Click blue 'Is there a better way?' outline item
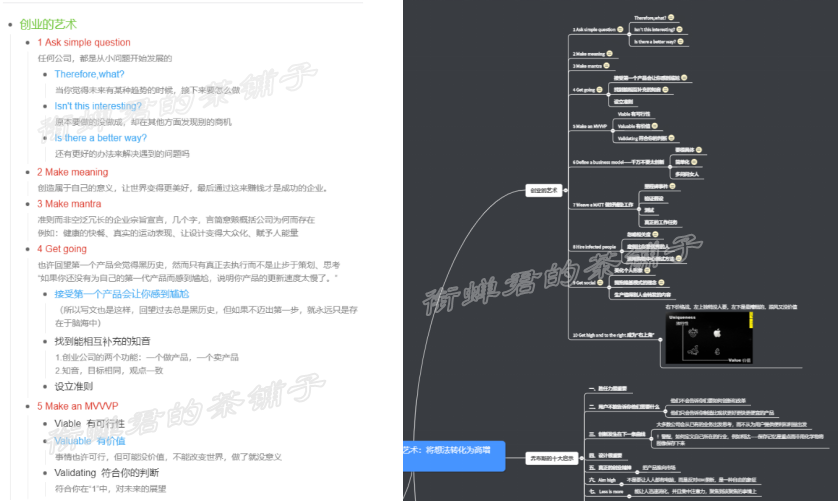838x502 pixels. (x=100, y=137)
